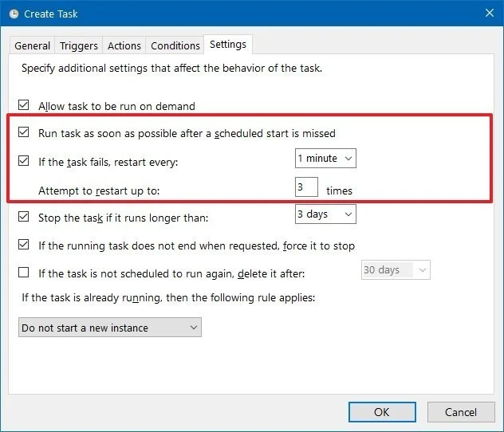The width and height of the screenshot is (504, 432).
Task: Open Do not start a new instance dropdown
Action: pyautogui.click(x=110, y=328)
